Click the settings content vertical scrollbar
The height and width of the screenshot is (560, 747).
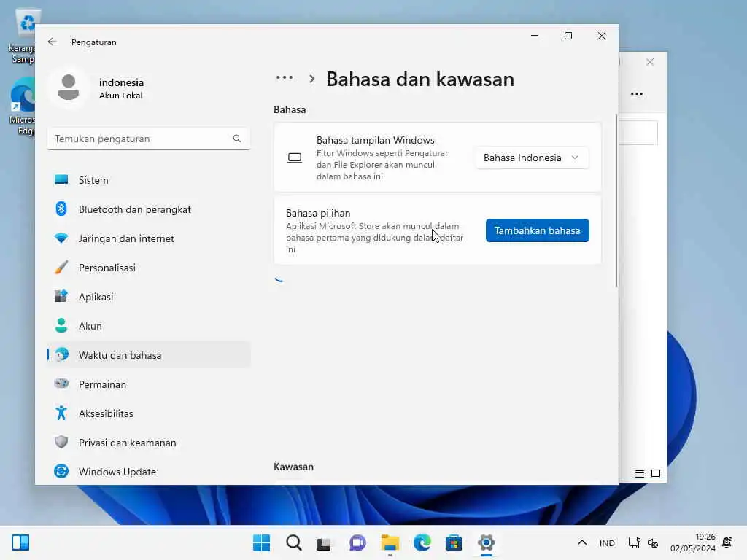616,201
